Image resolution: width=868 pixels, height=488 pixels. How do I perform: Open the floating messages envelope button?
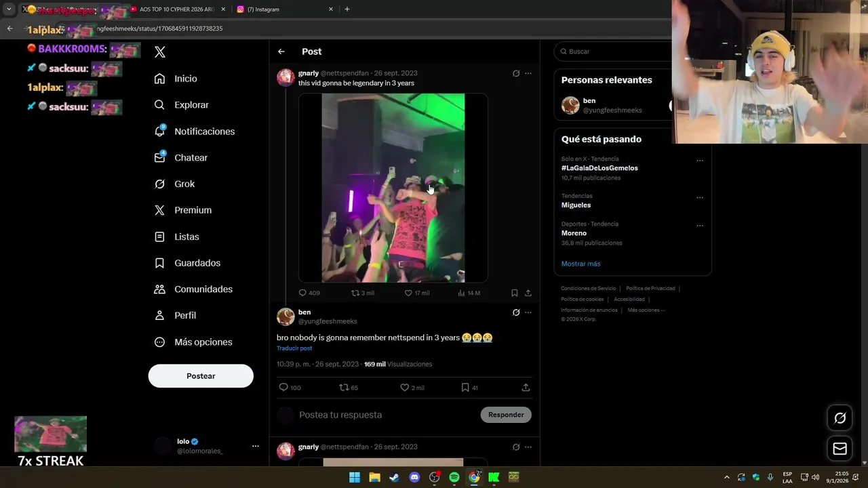point(840,449)
